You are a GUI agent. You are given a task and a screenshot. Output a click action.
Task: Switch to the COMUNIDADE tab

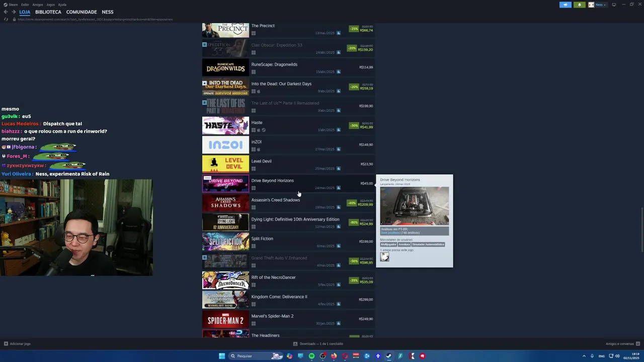point(82,12)
